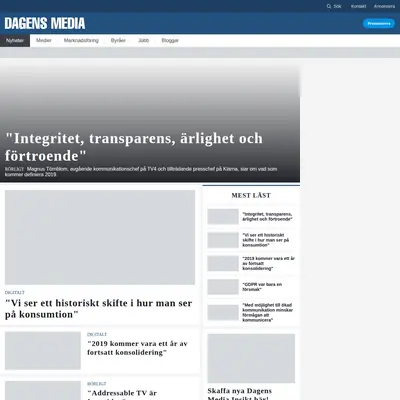Image resolution: width=400 pixels, height=400 pixels.
Task: Open Mest läst item "Integritet, transparens, ärlighet"
Action: pos(267,217)
